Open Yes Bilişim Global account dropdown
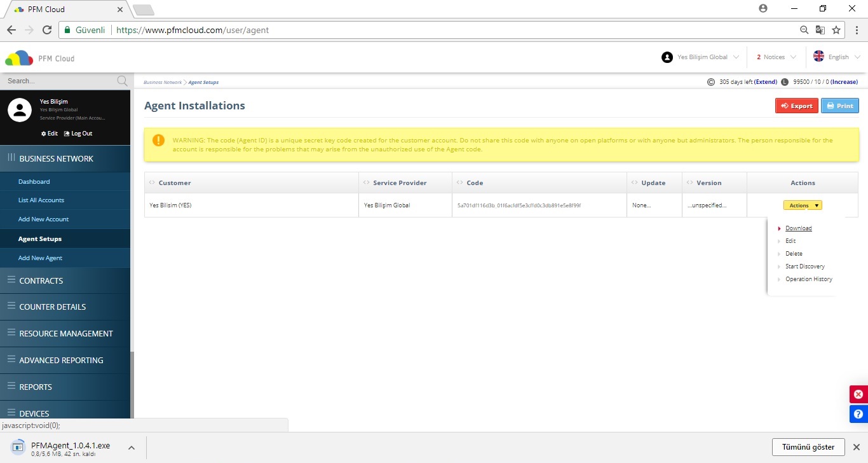Screen dimensions: 868x463 point(700,57)
